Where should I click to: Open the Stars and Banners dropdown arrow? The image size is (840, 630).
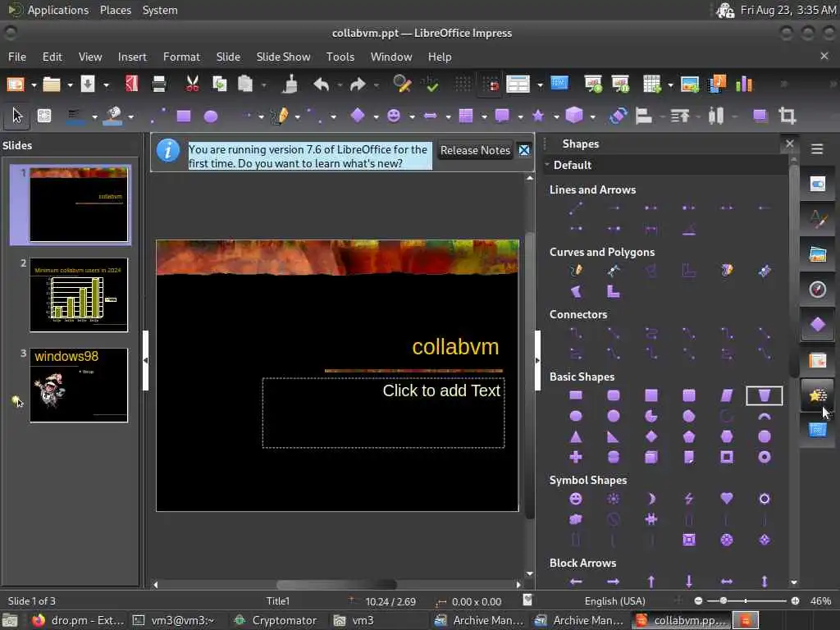556,116
